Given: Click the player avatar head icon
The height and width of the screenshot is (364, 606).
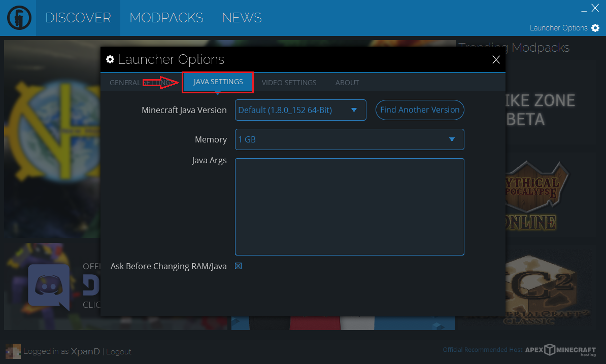Looking at the screenshot, I should 13,351.
